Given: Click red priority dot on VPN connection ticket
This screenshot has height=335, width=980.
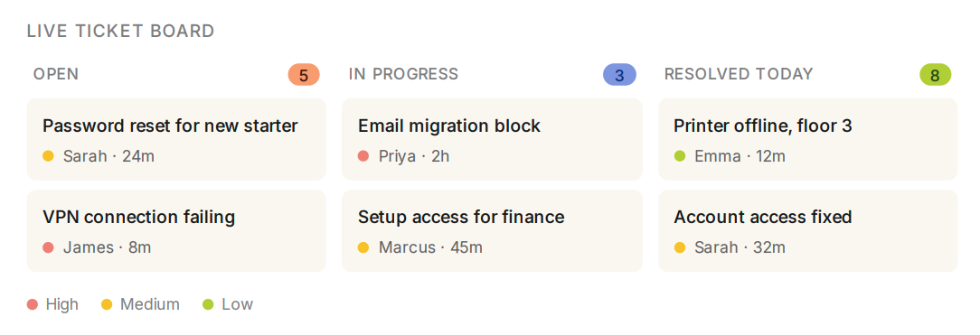Looking at the screenshot, I should coord(48,247).
